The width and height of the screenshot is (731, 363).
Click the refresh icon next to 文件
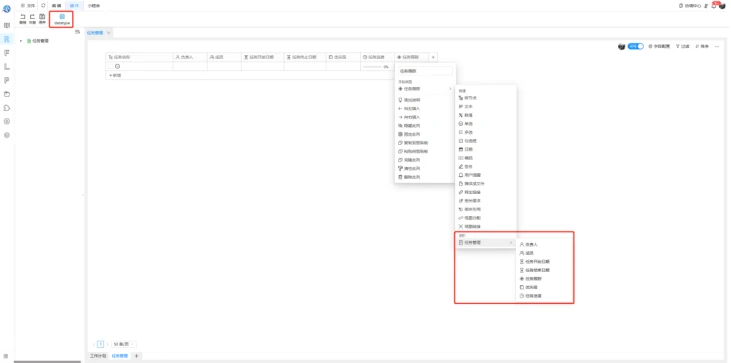(43, 6)
